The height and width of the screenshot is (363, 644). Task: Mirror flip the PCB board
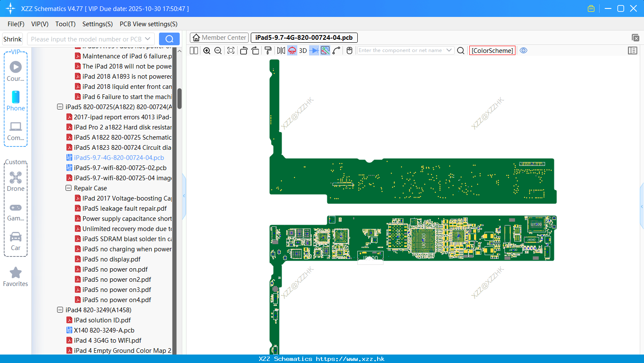(281, 50)
